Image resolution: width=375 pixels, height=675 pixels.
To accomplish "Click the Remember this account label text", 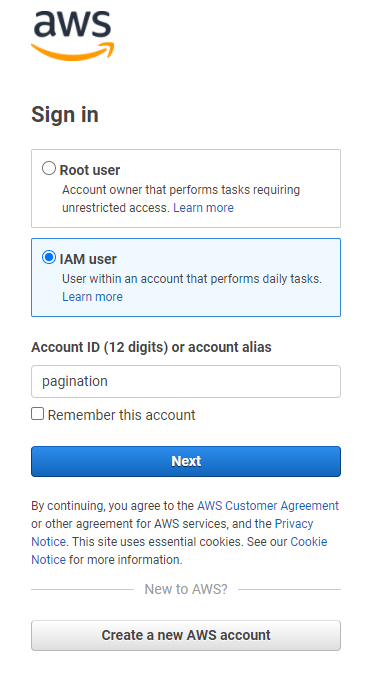I will [x=121, y=415].
